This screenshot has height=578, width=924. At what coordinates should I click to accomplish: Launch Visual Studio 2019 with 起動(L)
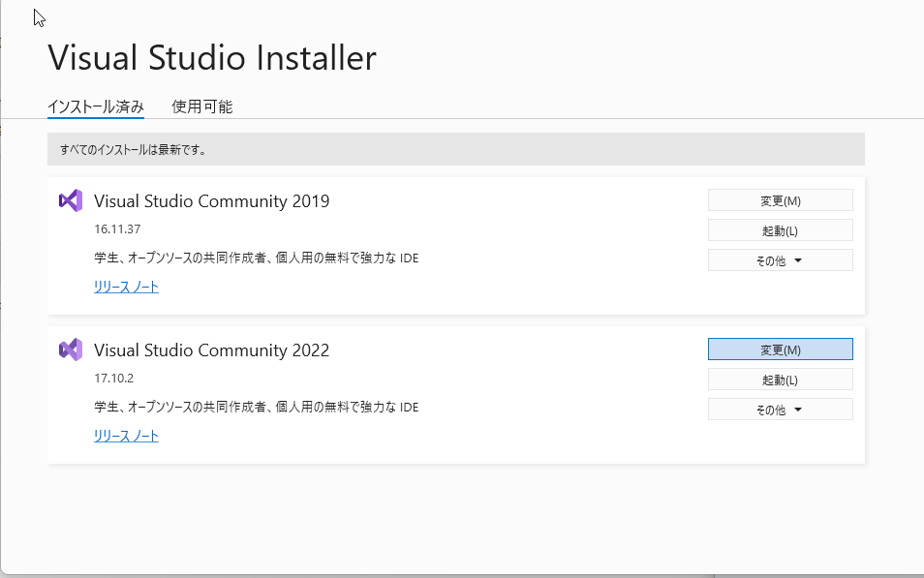781,230
